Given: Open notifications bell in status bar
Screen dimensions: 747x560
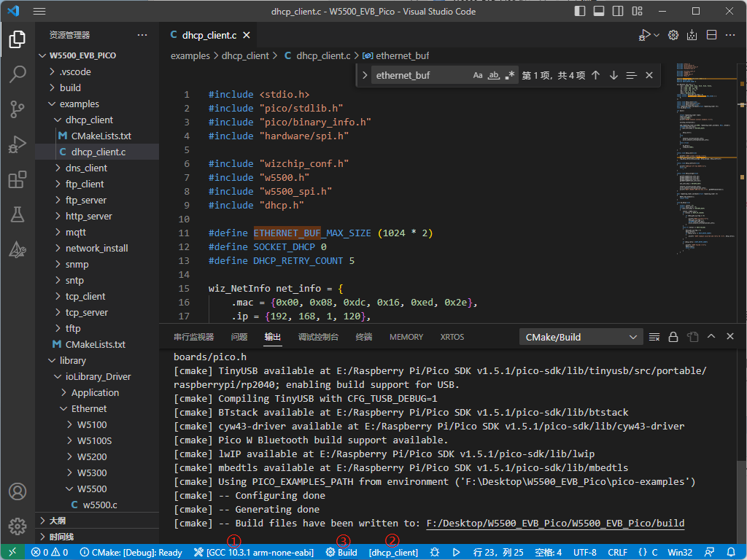Looking at the screenshot, I should [x=731, y=552].
